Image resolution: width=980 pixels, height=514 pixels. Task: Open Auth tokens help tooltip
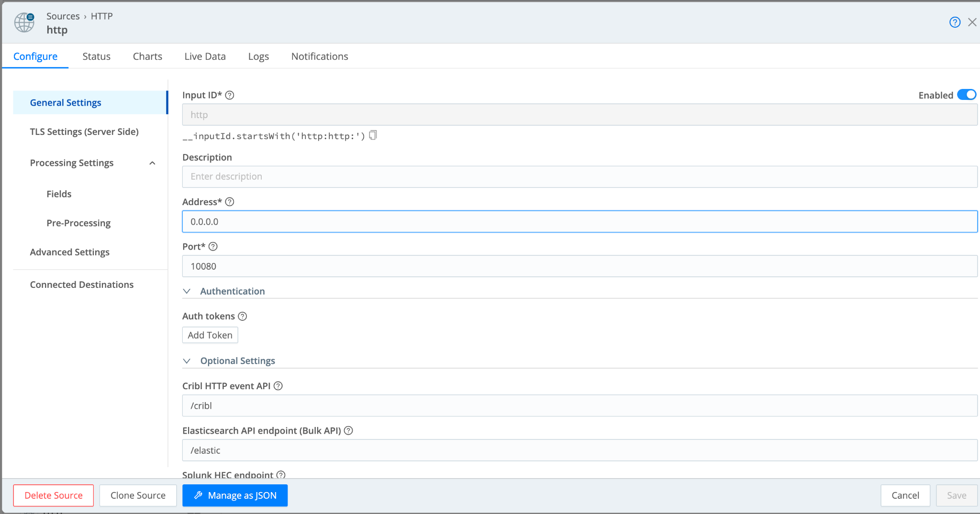click(x=243, y=317)
